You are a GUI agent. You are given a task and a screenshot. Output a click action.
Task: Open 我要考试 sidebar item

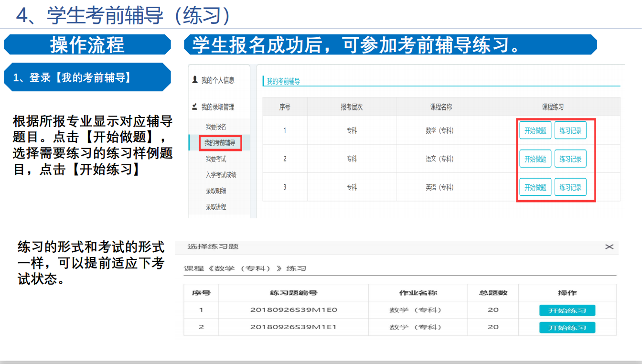[216, 159]
